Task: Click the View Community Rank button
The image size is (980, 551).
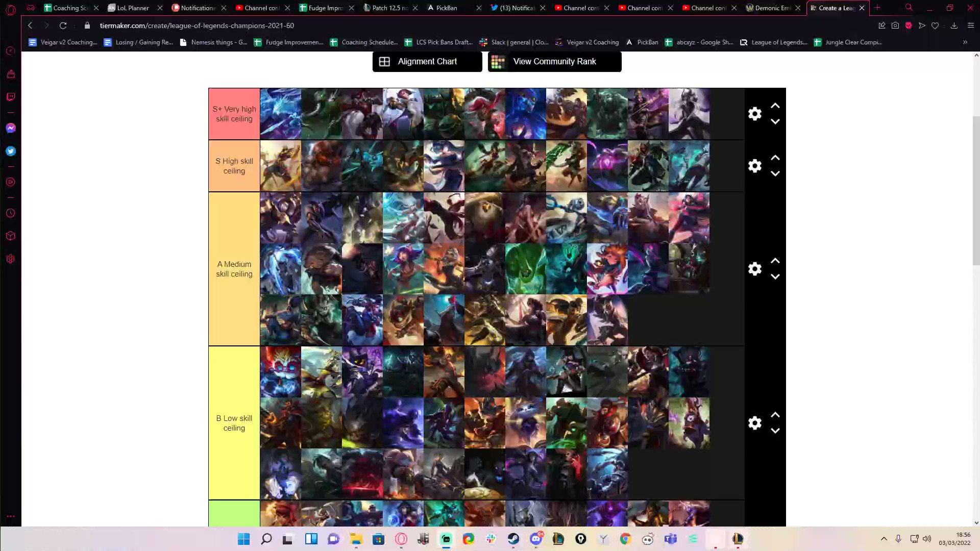Action: [x=555, y=62]
